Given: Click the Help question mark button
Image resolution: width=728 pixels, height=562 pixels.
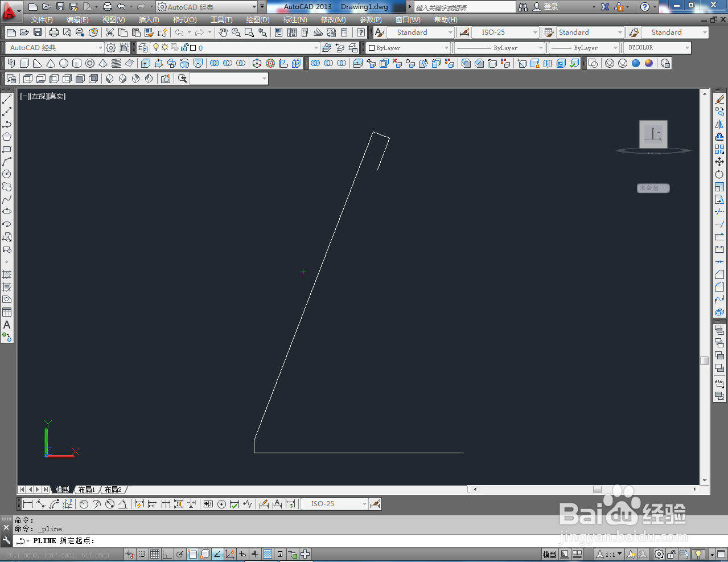Looking at the screenshot, I should (x=644, y=7).
